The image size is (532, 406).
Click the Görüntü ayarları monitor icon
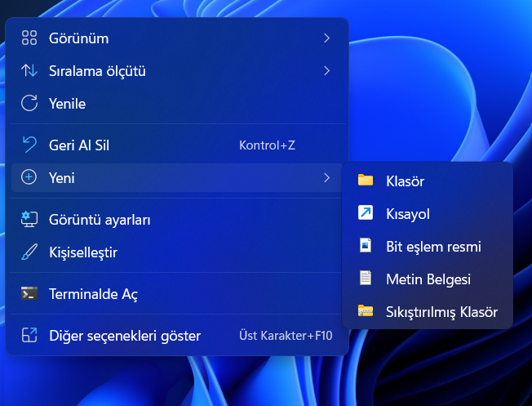(x=29, y=220)
